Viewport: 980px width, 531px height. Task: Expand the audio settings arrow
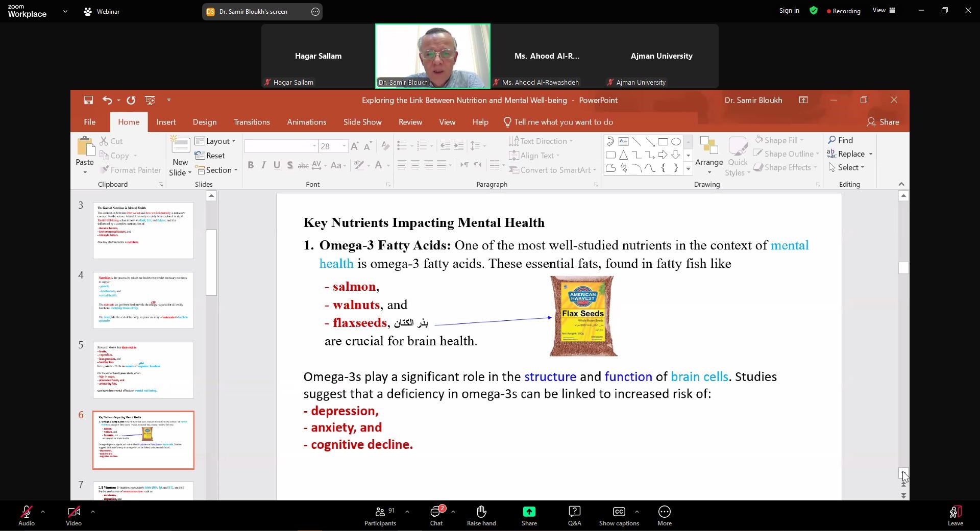pyautogui.click(x=43, y=511)
